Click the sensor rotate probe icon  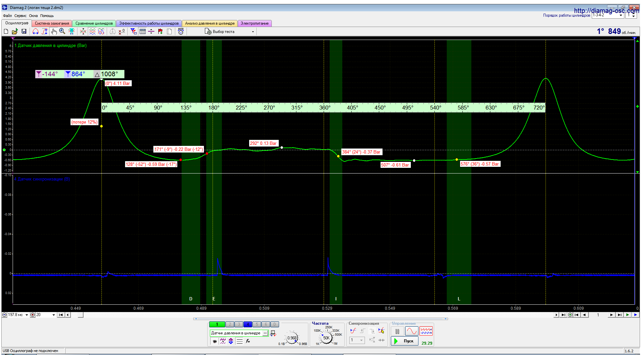[x=273, y=333]
